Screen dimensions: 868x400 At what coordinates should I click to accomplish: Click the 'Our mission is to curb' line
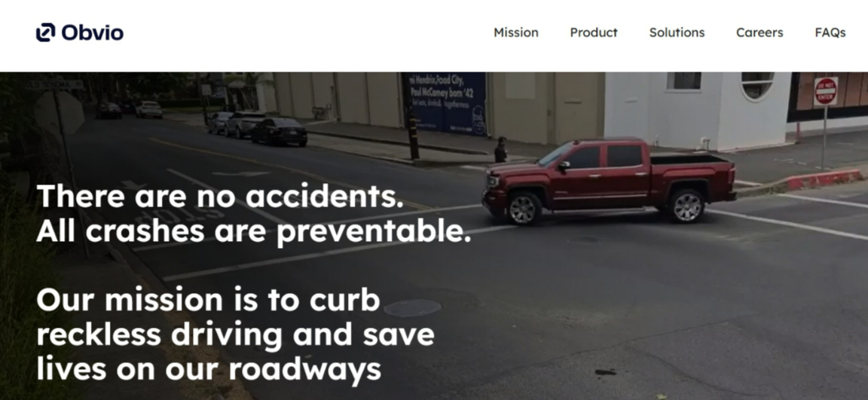(208, 300)
